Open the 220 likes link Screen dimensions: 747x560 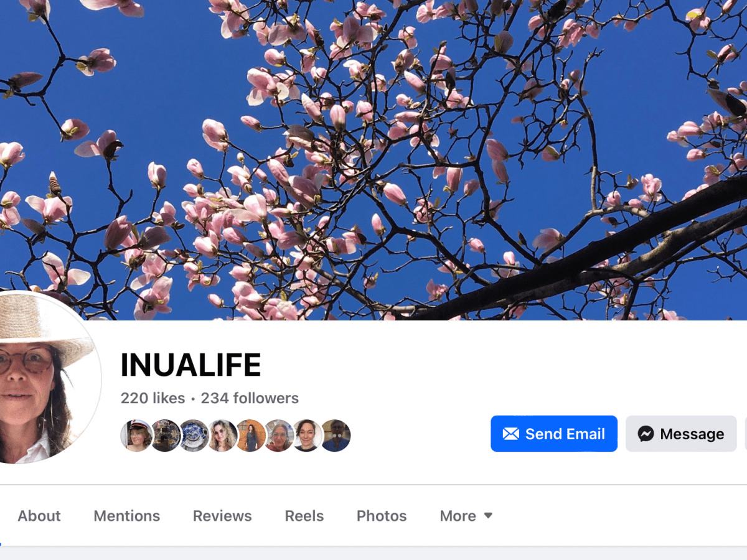pyautogui.click(x=153, y=398)
